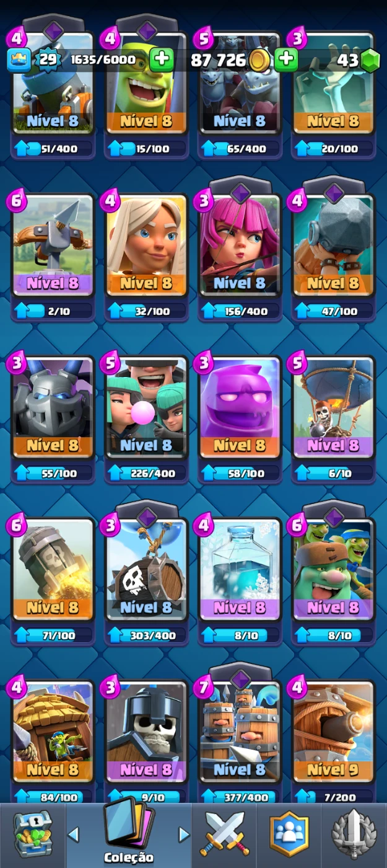Tap the blue crown king level icon
The image size is (387, 868).
pos(19,60)
